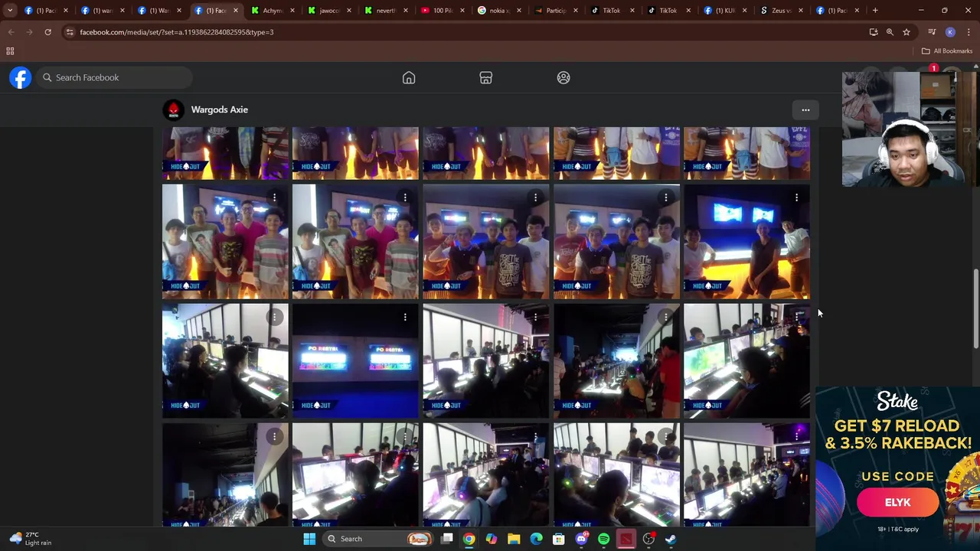Open options on the green game monitor photo

click(x=796, y=317)
